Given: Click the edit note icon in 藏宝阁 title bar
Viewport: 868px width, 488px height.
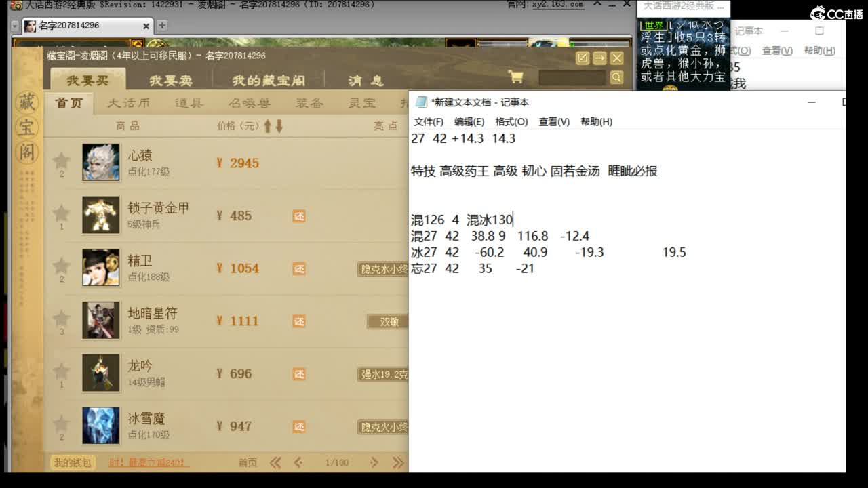Looking at the screenshot, I should tap(583, 58).
